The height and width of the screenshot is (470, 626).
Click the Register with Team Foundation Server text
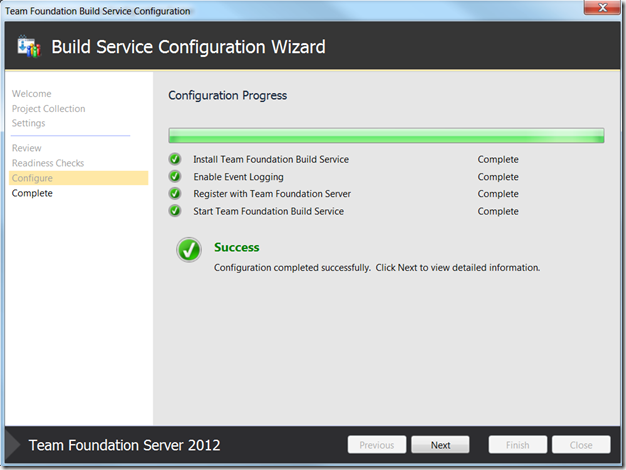click(x=272, y=194)
